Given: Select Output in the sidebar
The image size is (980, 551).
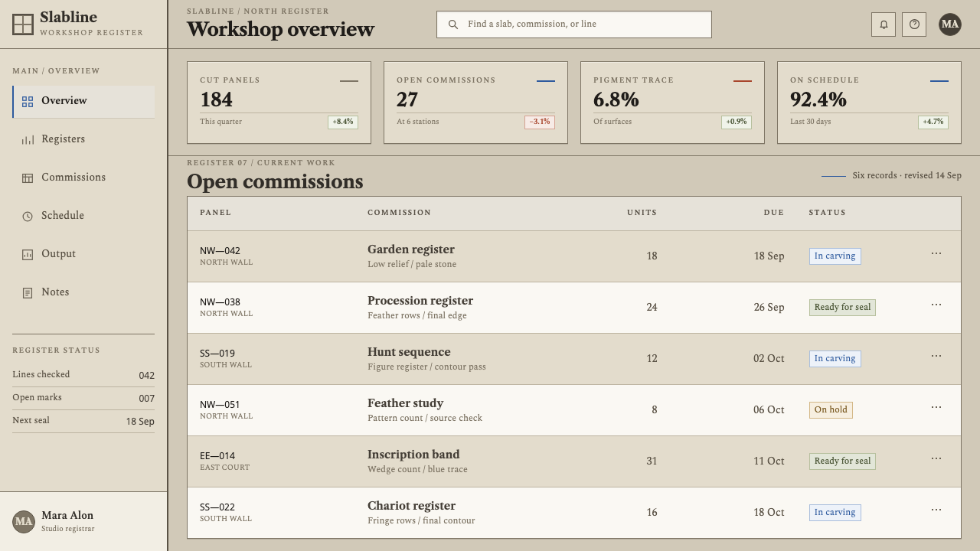Looking at the screenshot, I should 83,255.
